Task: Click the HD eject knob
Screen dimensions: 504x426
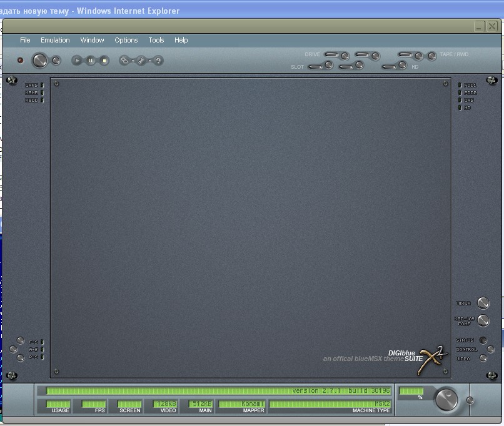Action: [403, 65]
